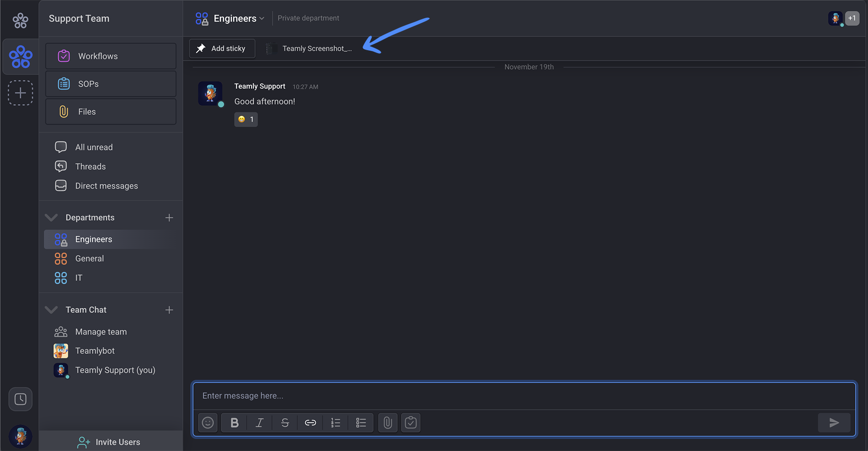Viewport: 868px width, 451px height.
Task: Select the active blue workspace icon
Action: click(x=21, y=57)
